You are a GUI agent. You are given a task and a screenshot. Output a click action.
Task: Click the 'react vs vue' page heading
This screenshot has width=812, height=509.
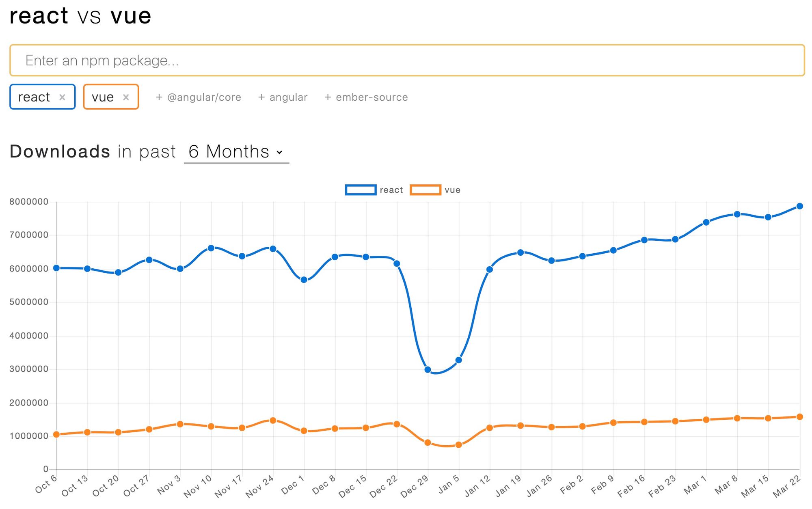point(80,16)
